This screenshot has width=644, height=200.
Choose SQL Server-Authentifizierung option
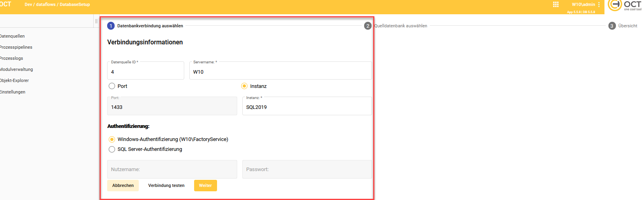(112, 149)
